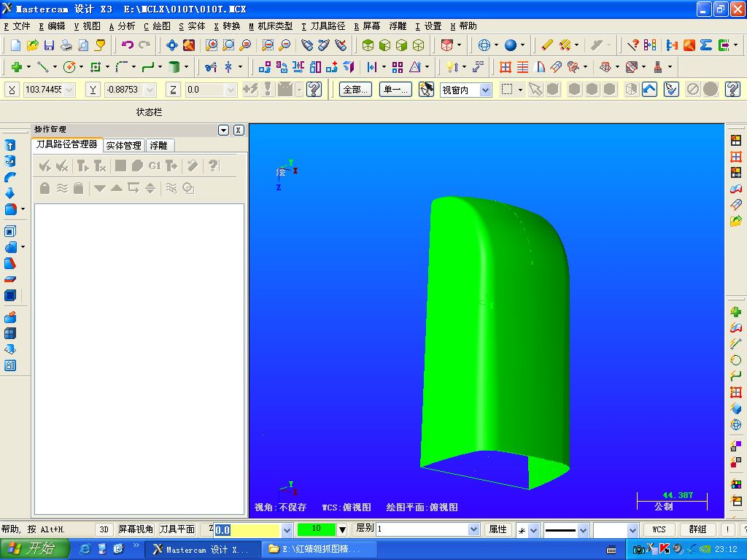Expand the Z depth dropdown in the status bar

point(287,529)
